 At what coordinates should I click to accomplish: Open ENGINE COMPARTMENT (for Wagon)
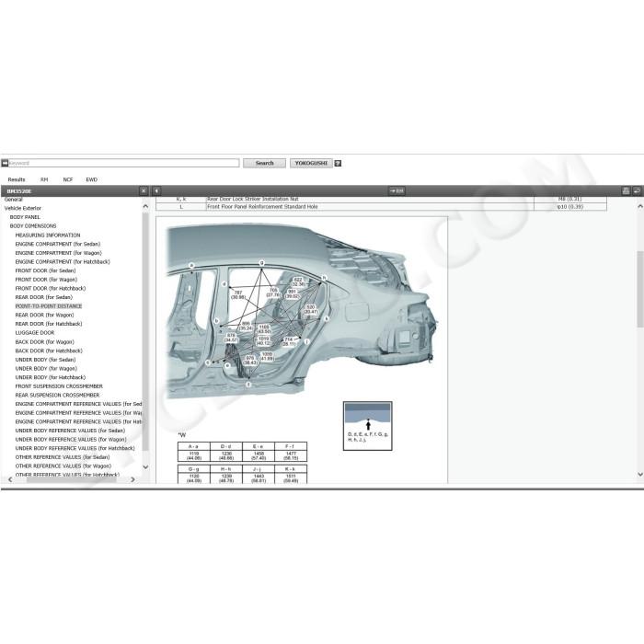pos(58,253)
